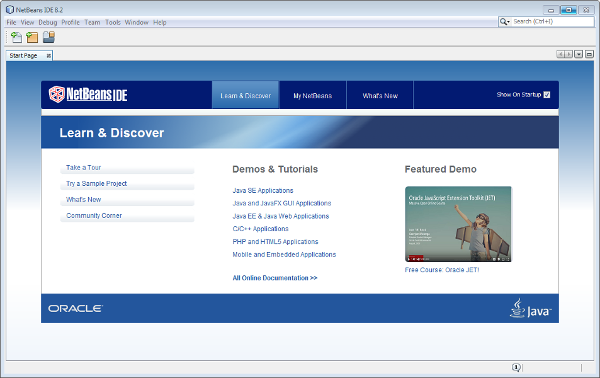Viewport: 600px width, 378px height.
Task: Click the Open Project toolbar icon
Action: pos(49,37)
